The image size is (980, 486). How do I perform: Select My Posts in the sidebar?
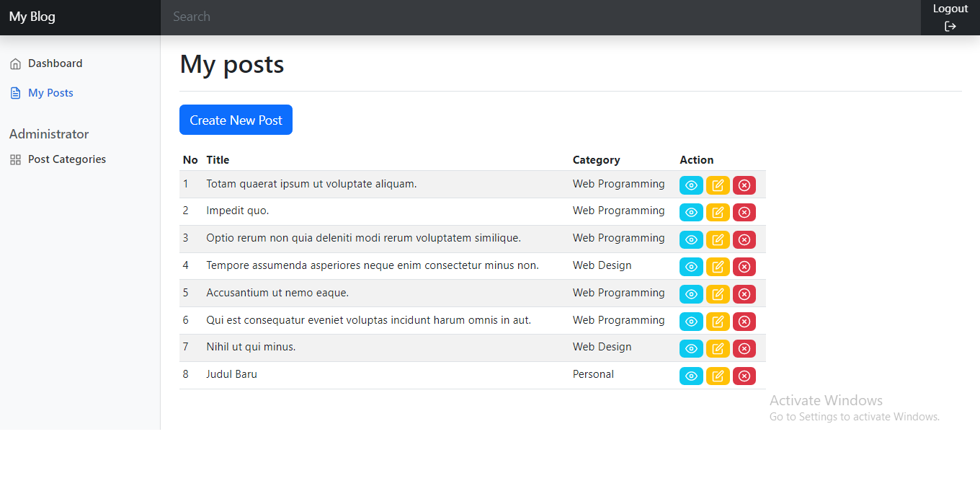(x=50, y=93)
